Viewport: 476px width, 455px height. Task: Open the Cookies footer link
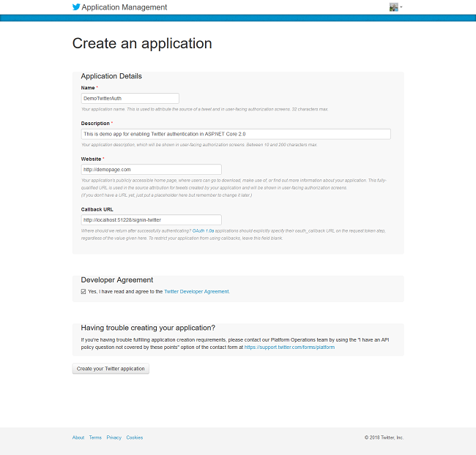coord(135,437)
